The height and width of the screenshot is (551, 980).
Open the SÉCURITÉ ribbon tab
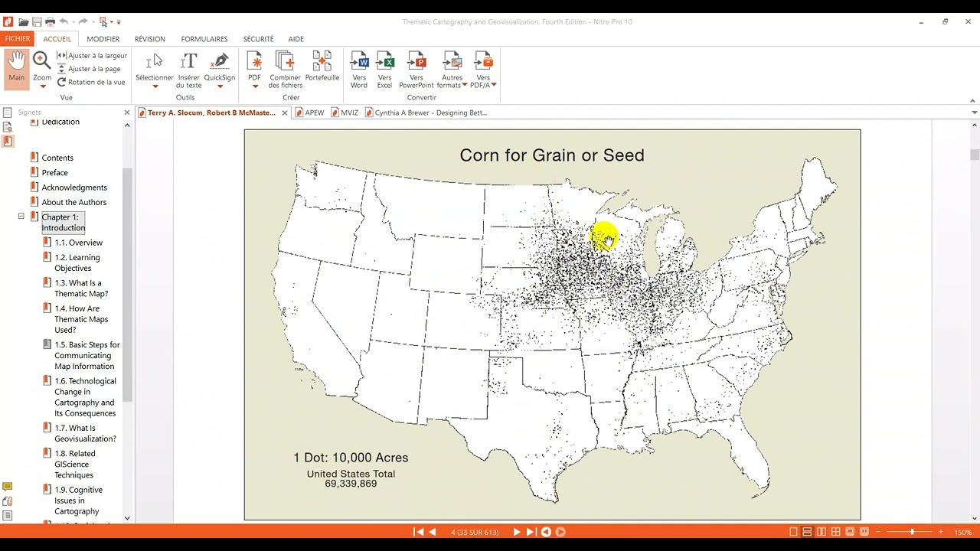pyautogui.click(x=258, y=39)
